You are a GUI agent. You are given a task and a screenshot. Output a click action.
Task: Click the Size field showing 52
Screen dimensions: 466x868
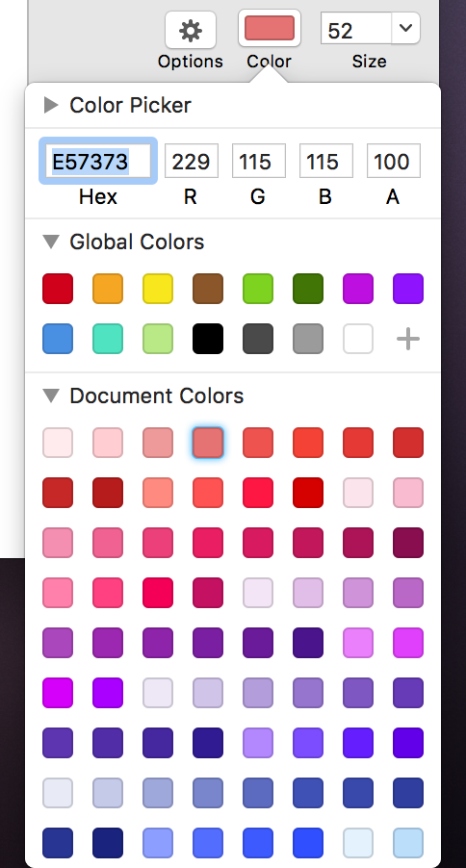coord(355,28)
